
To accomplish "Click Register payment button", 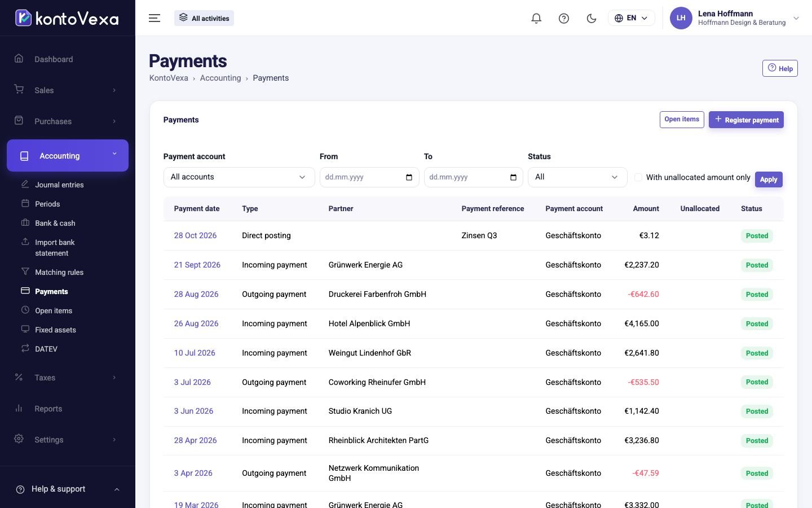I will tap(746, 120).
